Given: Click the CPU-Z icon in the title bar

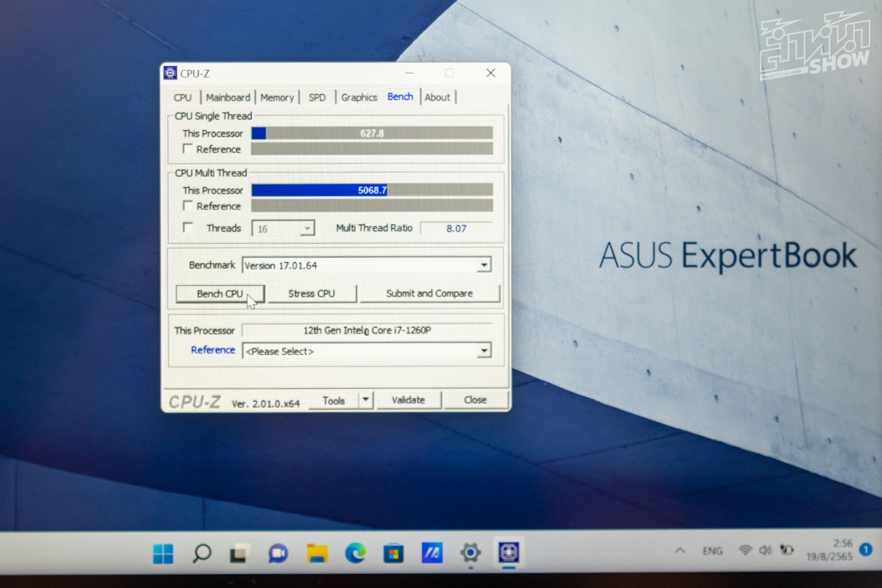Looking at the screenshot, I should pos(171,73).
